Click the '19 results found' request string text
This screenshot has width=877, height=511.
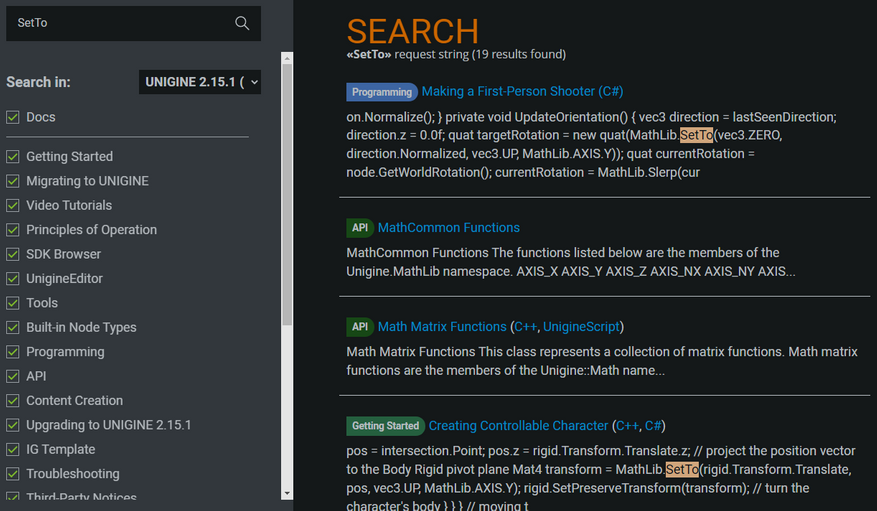click(x=456, y=54)
